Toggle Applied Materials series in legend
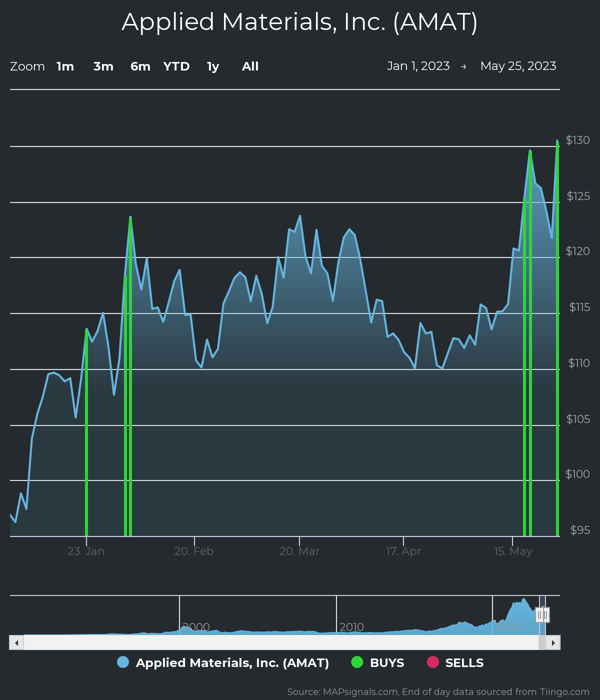The image size is (600, 700). (223, 663)
